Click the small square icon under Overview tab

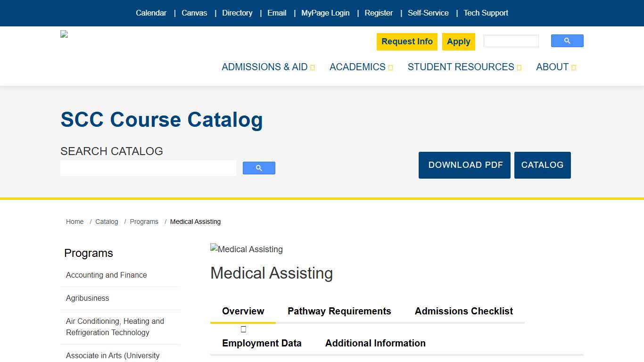243,329
